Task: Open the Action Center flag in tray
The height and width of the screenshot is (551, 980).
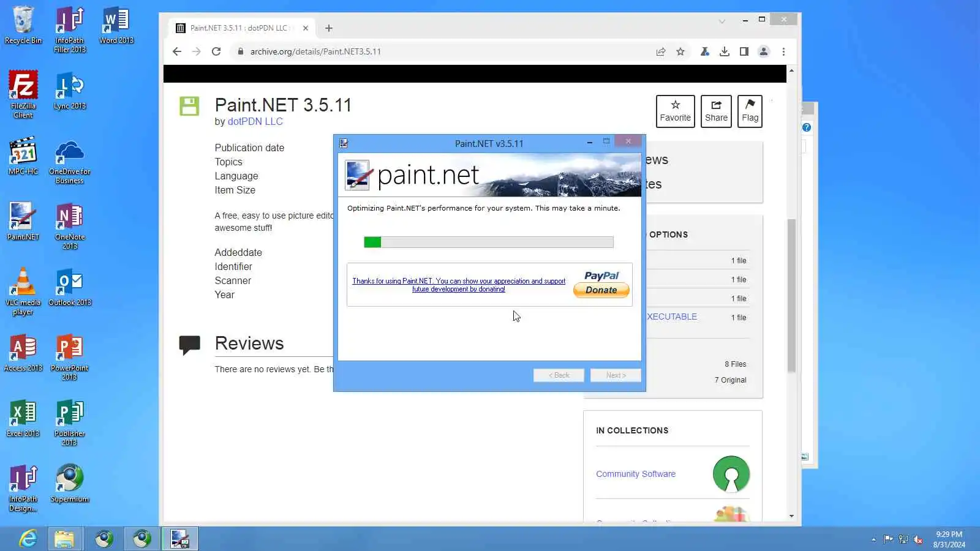Action: tap(888, 539)
